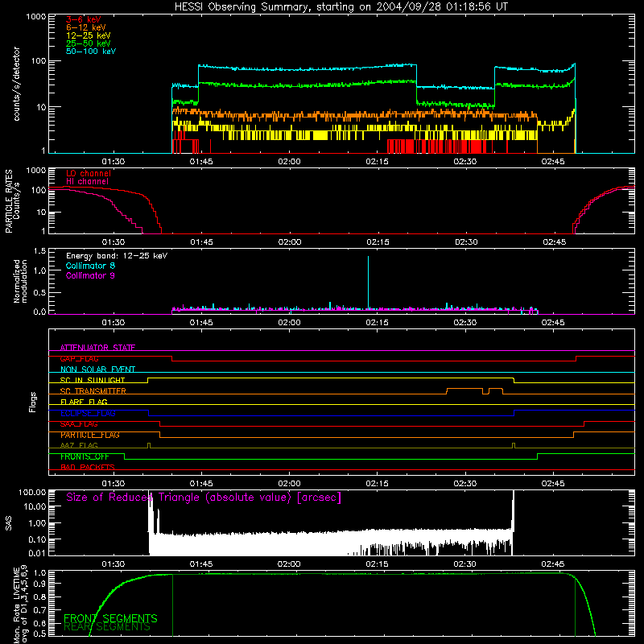Click the 01:30 tick under the SAS plot
The width and height of the screenshot is (644, 644).
114,564
